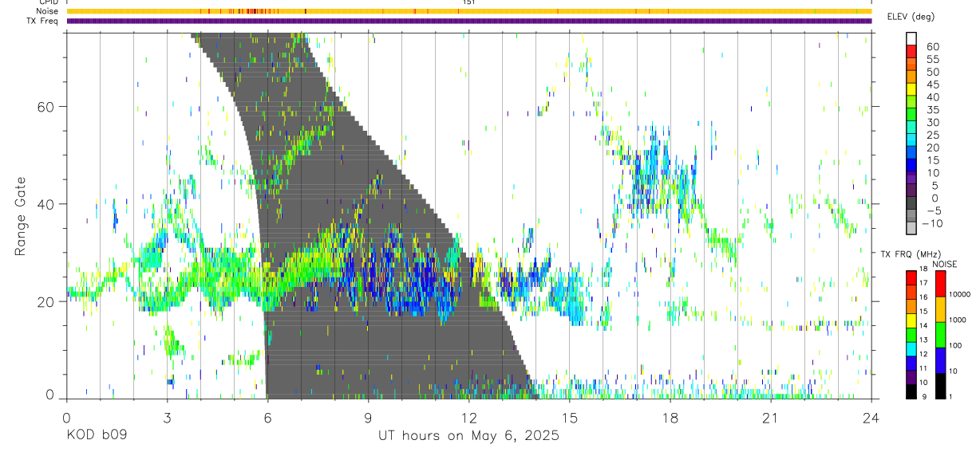Image resolution: width=980 pixels, height=452 pixels.
Task: Click the 30 label on ELEV colorbar
Action: pos(933,123)
